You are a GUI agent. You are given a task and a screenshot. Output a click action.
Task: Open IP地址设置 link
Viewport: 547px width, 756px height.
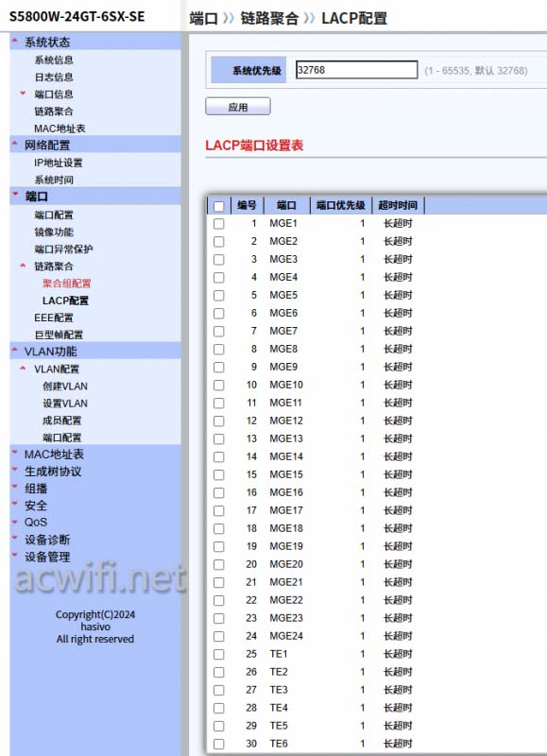(59, 163)
